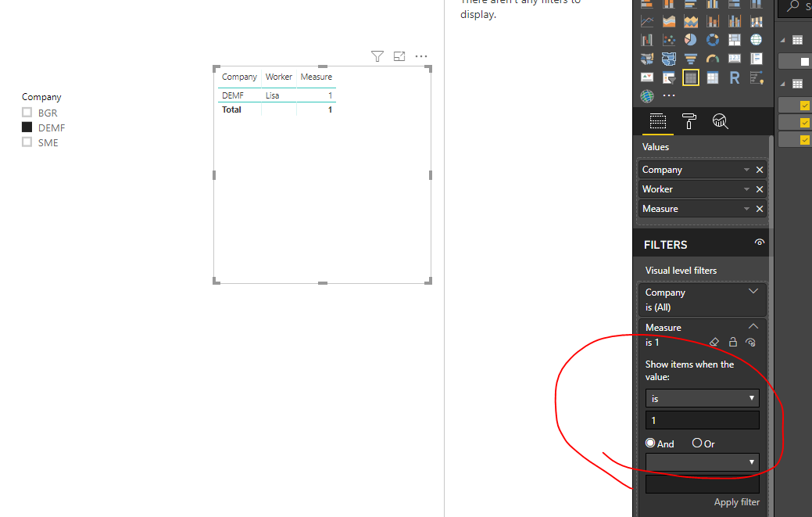Screen dimensions: 812x517
Task: Select the Line and clustered column chart icon
Action: tap(735, 21)
